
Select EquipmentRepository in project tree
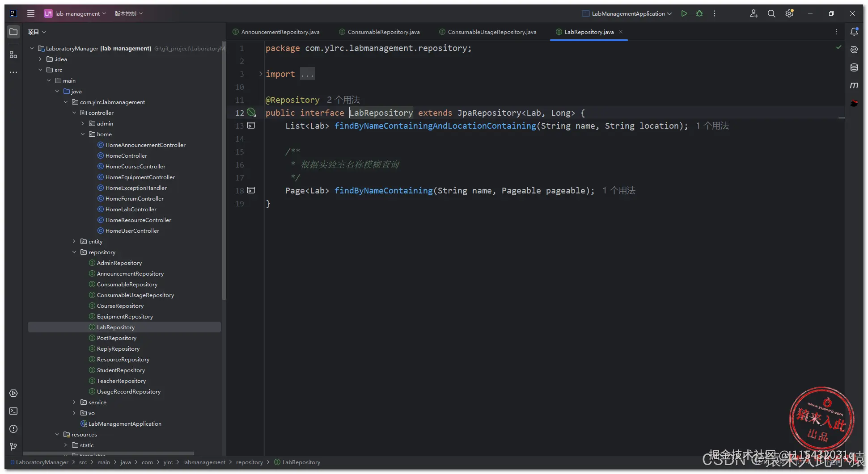(125, 316)
